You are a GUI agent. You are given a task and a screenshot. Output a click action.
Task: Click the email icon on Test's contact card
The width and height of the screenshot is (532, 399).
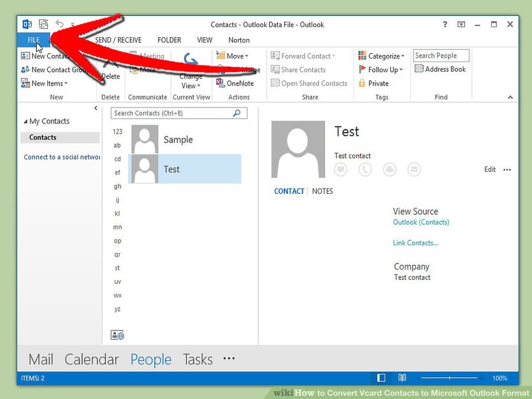(414, 170)
